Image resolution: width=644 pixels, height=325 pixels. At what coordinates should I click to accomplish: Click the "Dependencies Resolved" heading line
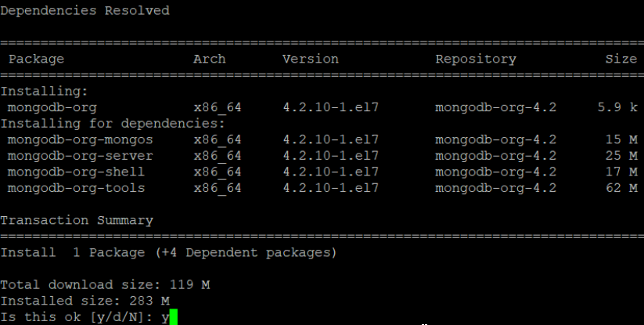pyautogui.click(x=85, y=11)
